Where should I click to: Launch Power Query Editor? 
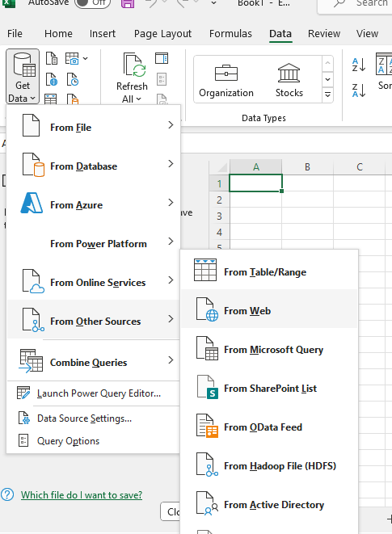click(x=94, y=393)
